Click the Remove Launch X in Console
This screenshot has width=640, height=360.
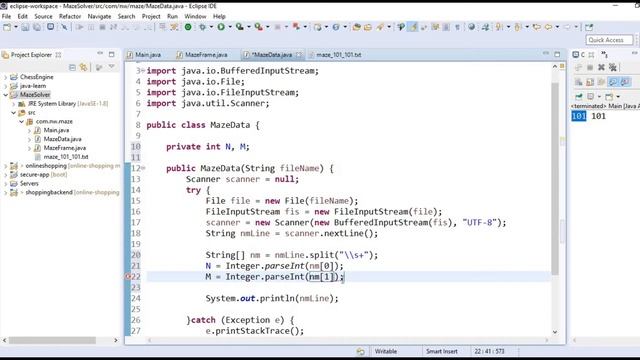tap(601, 67)
